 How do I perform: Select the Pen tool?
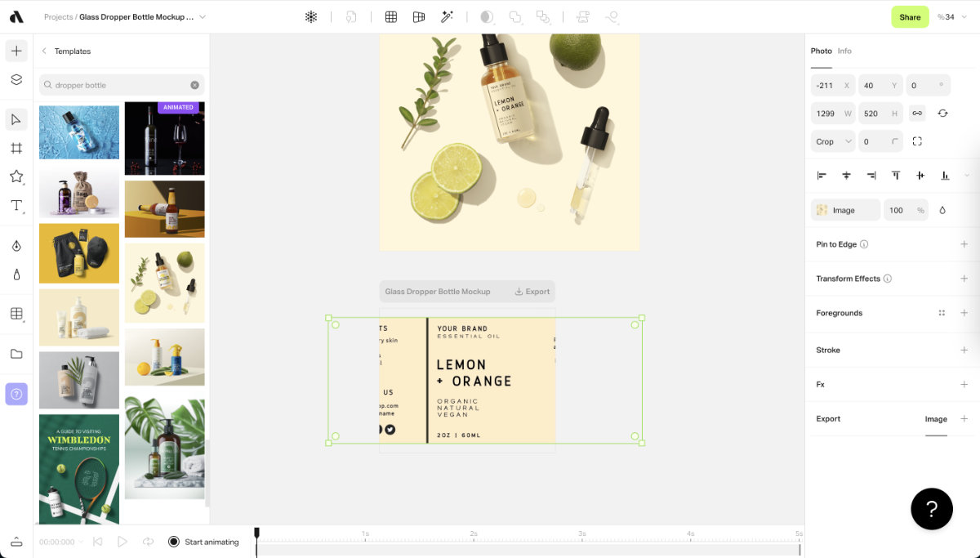16,246
